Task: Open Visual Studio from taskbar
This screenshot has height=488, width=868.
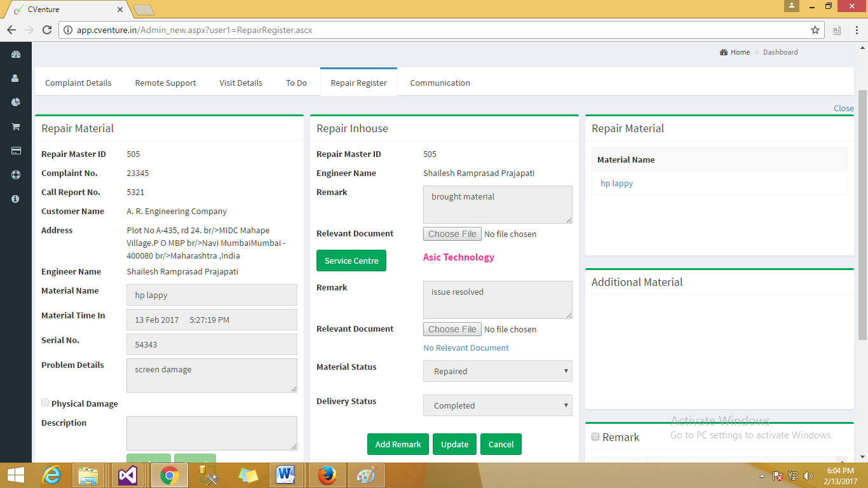Action: pos(128,475)
